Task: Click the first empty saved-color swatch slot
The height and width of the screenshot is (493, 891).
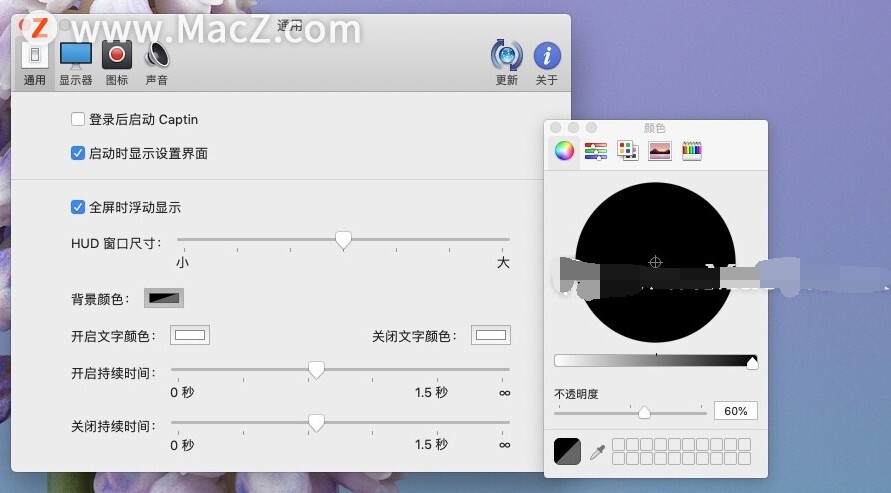Action: point(618,444)
